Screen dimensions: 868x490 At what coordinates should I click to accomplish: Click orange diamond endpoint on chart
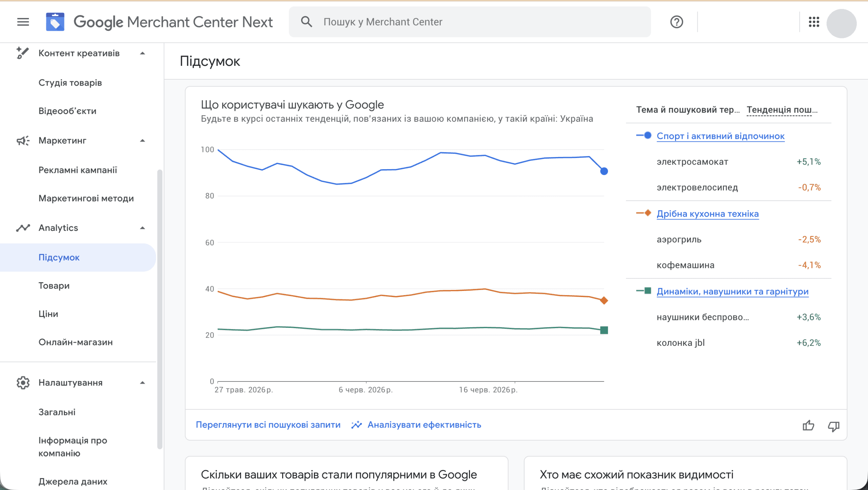pos(604,300)
